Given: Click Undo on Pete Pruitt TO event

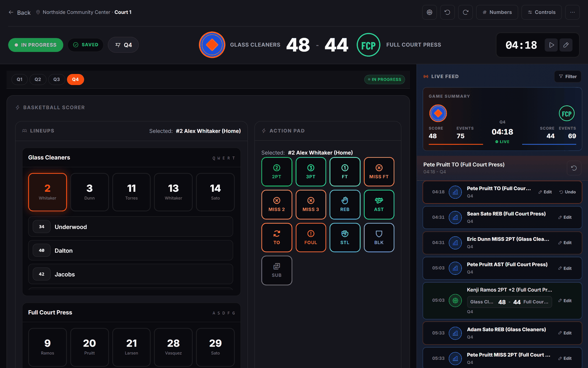Looking at the screenshot, I should (x=567, y=192).
